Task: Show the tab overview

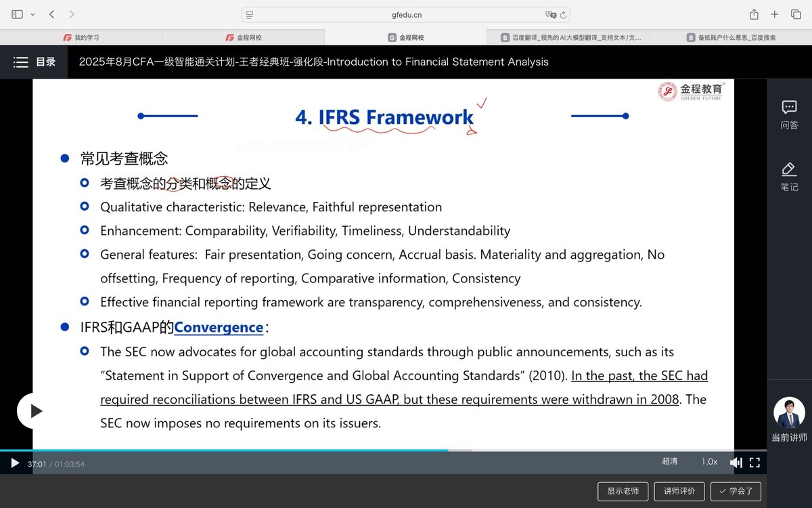Action: 796,14
